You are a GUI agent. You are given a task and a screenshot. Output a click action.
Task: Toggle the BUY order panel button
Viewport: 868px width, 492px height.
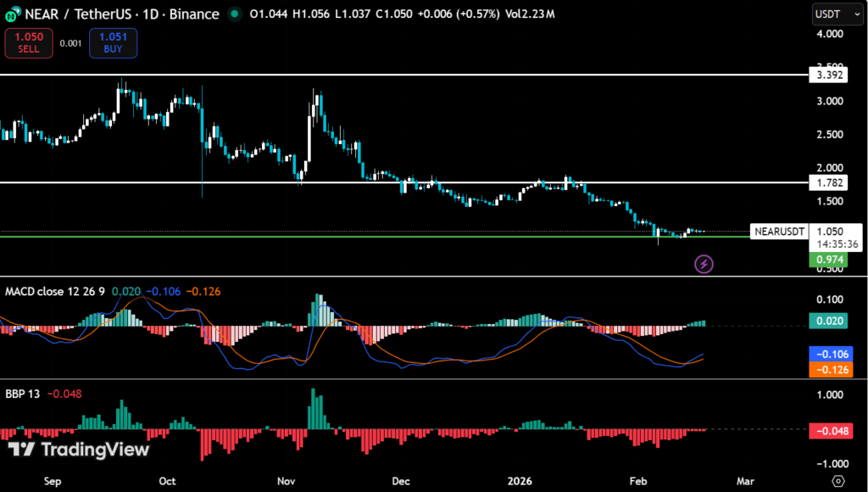(x=113, y=42)
